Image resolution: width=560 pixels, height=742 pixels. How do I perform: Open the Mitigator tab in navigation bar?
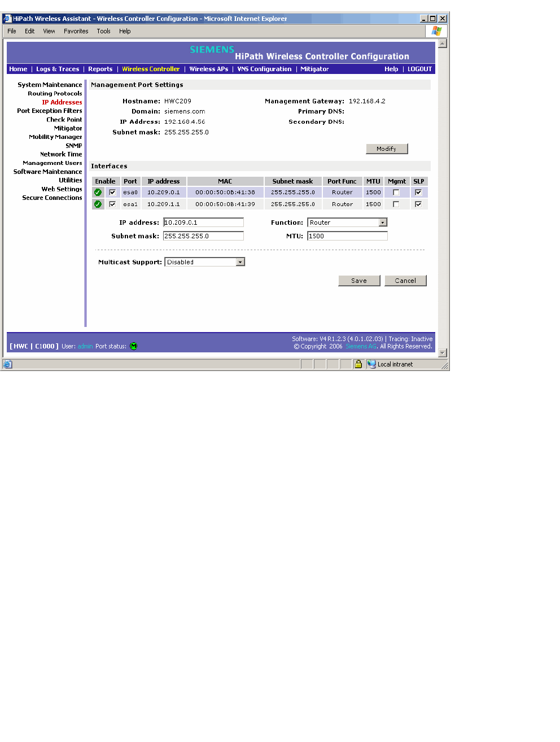pos(314,69)
